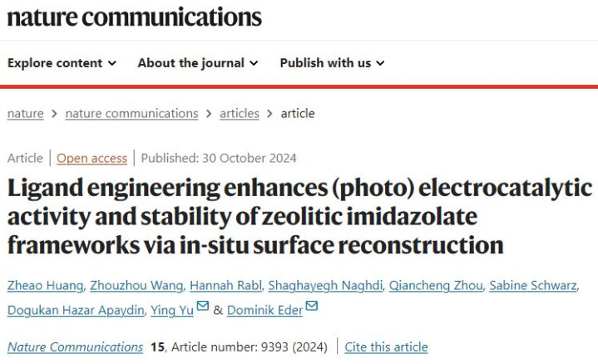
Task: Click the envelope icon next to Ying Yu
Action: (x=203, y=307)
